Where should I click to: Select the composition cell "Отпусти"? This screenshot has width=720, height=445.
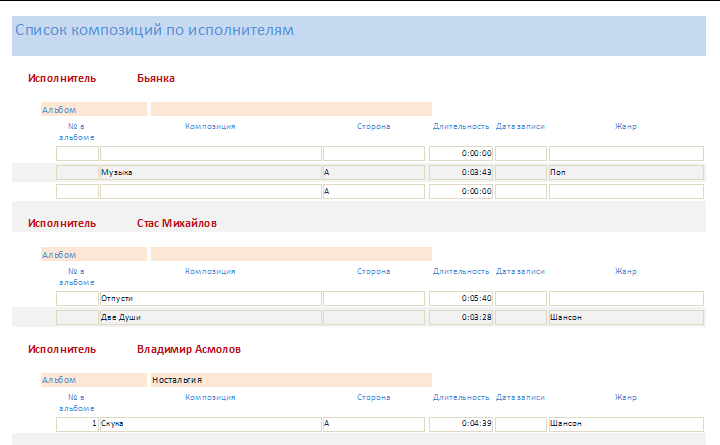pos(211,298)
